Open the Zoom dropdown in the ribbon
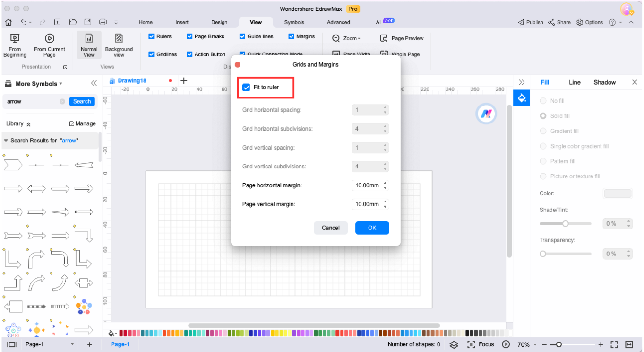644x352 pixels. 346,38
